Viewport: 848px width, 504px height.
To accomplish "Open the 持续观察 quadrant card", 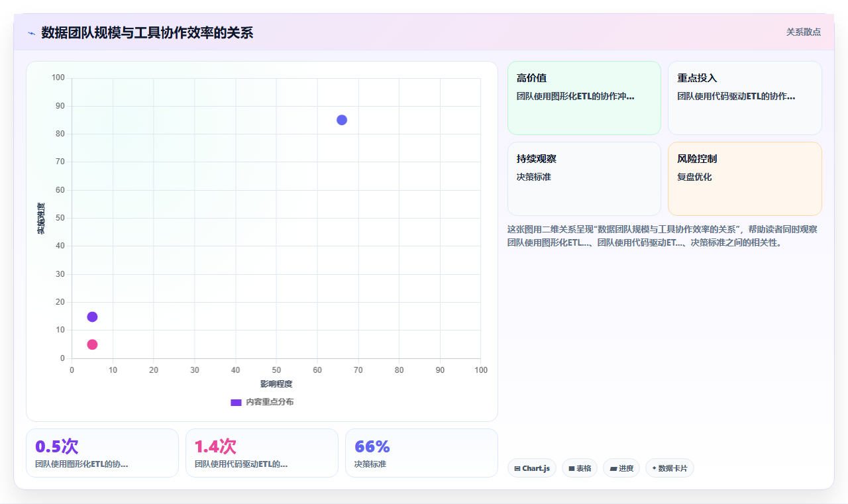I will coord(584,179).
